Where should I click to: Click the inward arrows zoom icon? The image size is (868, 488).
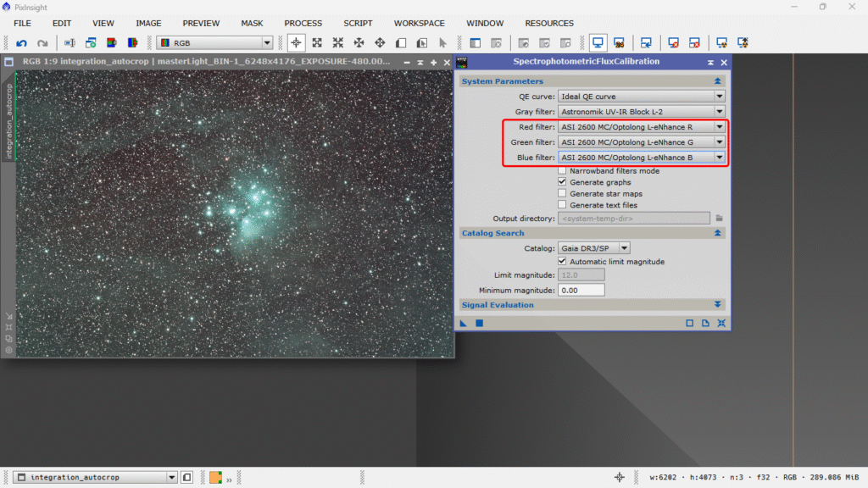coord(337,42)
